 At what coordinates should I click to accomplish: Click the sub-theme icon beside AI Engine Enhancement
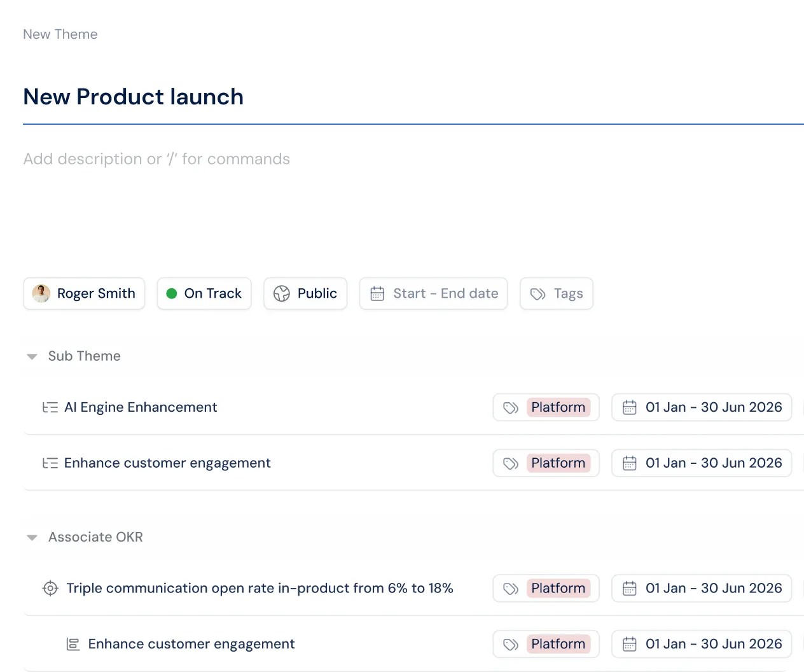click(50, 407)
